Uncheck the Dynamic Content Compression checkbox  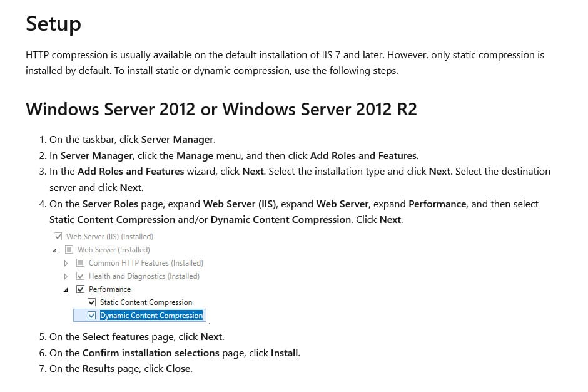point(92,316)
